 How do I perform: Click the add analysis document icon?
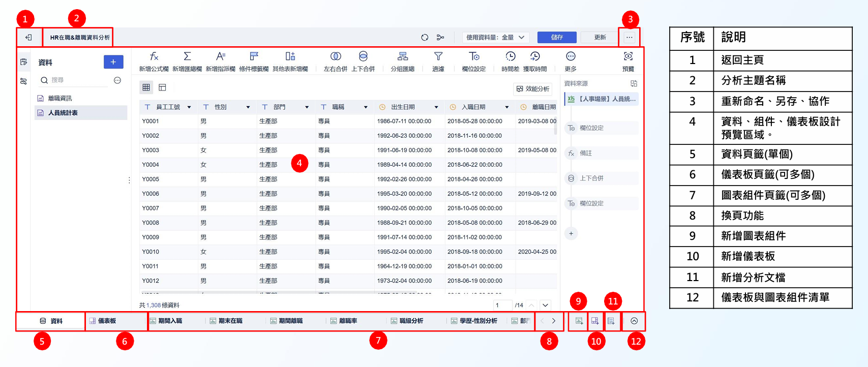click(611, 321)
